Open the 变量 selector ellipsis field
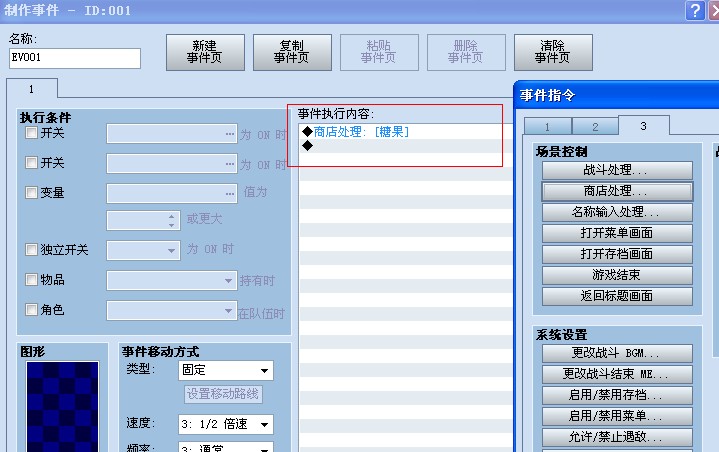The width and height of the screenshot is (719, 452). 172,193
